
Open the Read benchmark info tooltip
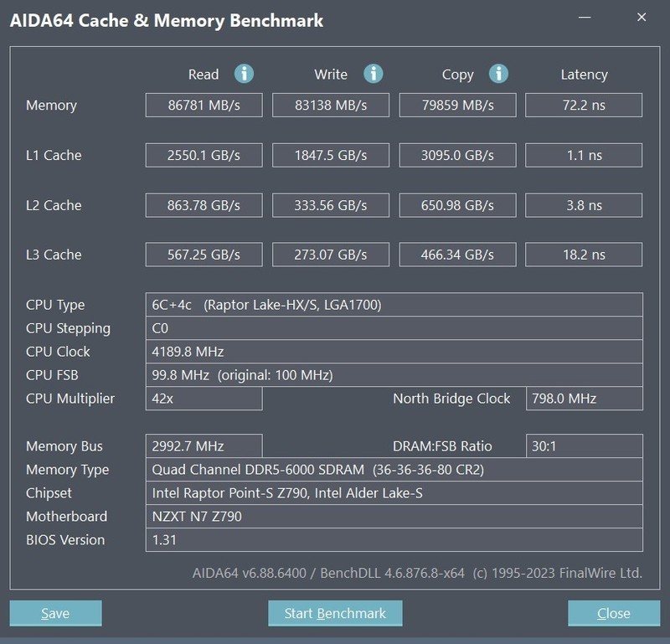point(244,74)
